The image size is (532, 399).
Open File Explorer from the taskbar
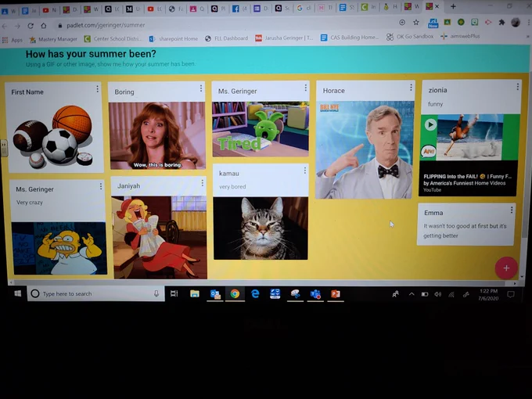(x=194, y=294)
